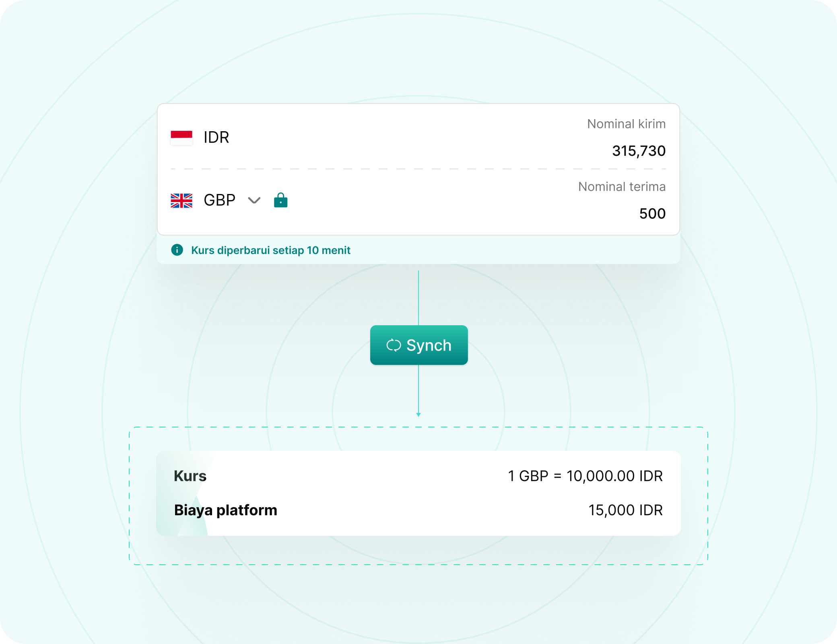The image size is (837, 644).
Task: Click the UK flag icon
Action: click(x=181, y=200)
